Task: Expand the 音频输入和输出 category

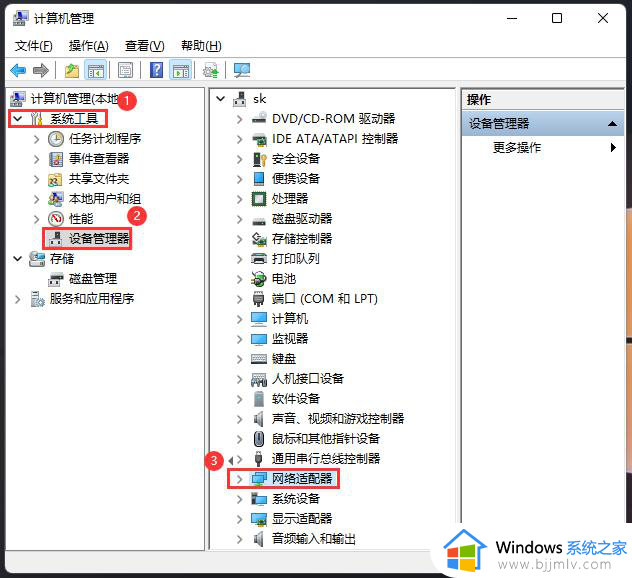Action: tap(239, 539)
